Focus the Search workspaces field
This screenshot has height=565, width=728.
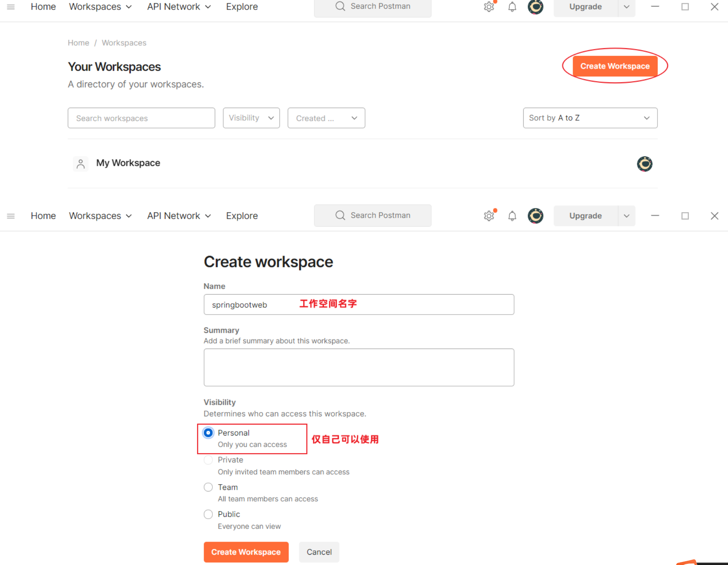141,118
